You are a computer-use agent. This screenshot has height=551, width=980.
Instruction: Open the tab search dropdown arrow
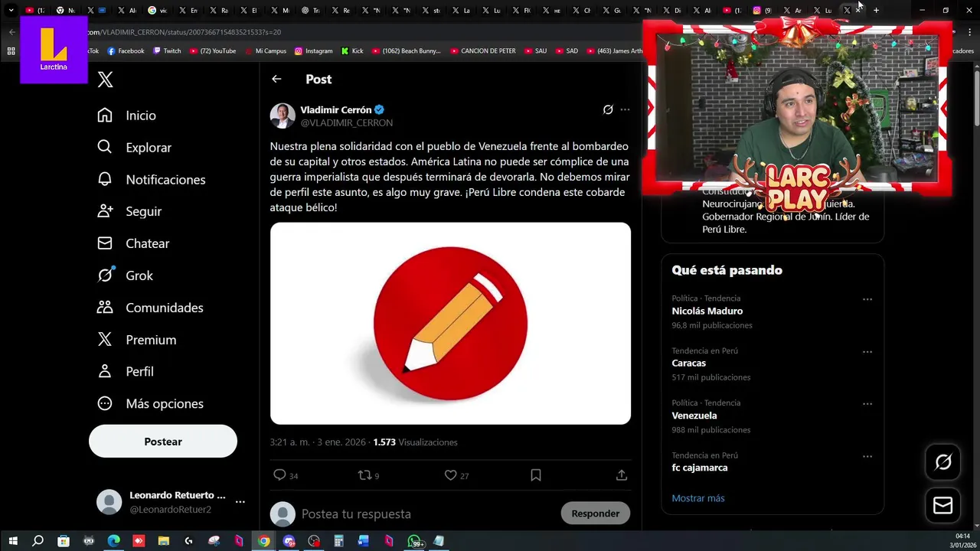click(11, 10)
